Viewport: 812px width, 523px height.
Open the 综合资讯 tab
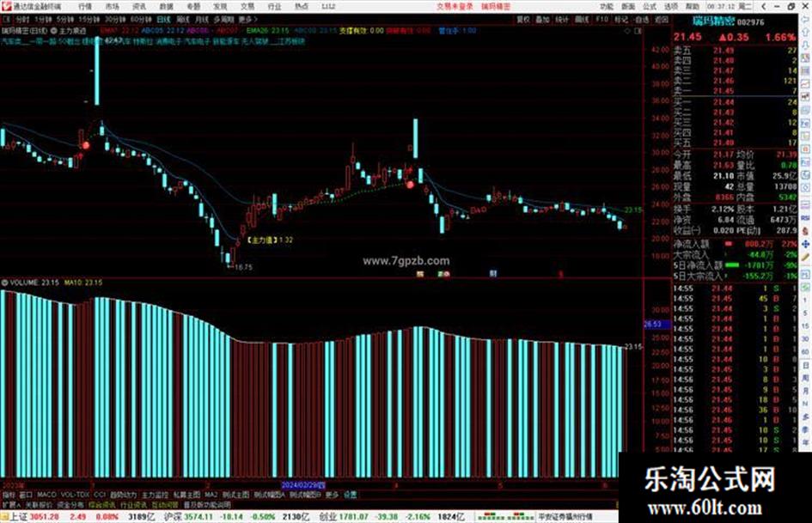pos(101,505)
